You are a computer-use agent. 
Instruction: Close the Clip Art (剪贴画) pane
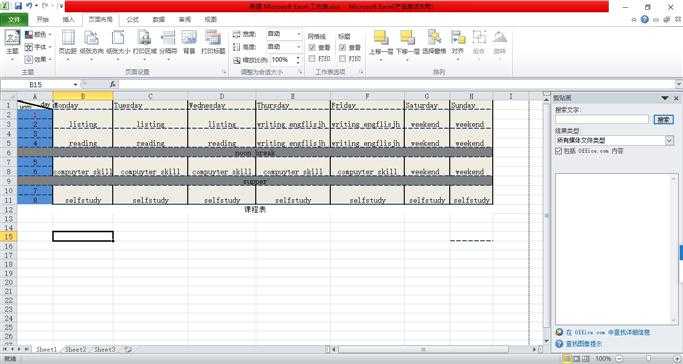(x=676, y=98)
